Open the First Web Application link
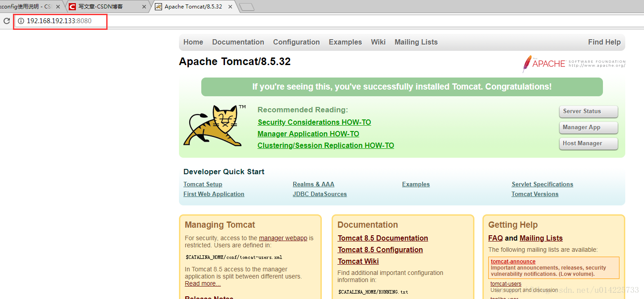 pos(214,194)
